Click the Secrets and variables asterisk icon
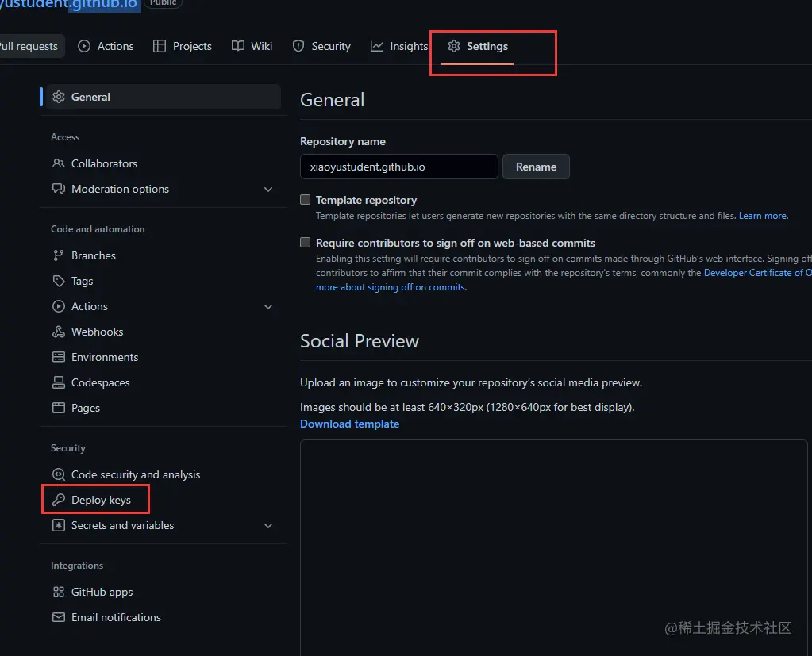Screen dimensions: 812x656 pyautogui.click(x=59, y=525)
